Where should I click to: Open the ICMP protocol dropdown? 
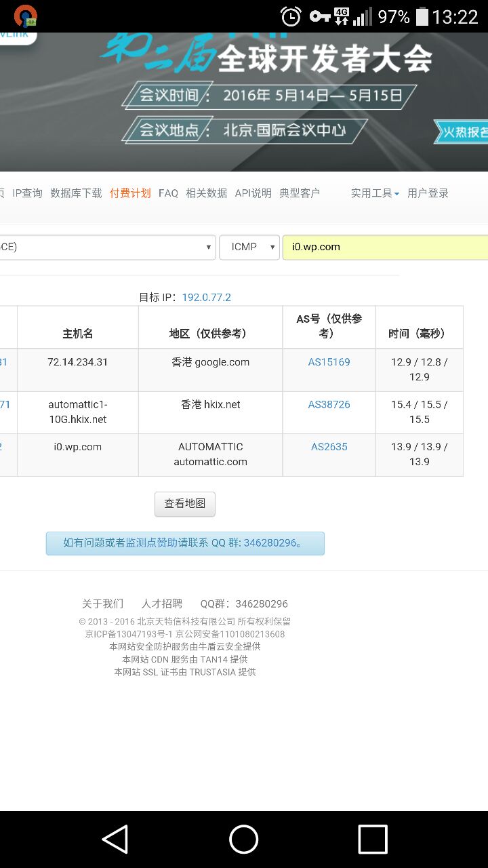tap(249, 247)
